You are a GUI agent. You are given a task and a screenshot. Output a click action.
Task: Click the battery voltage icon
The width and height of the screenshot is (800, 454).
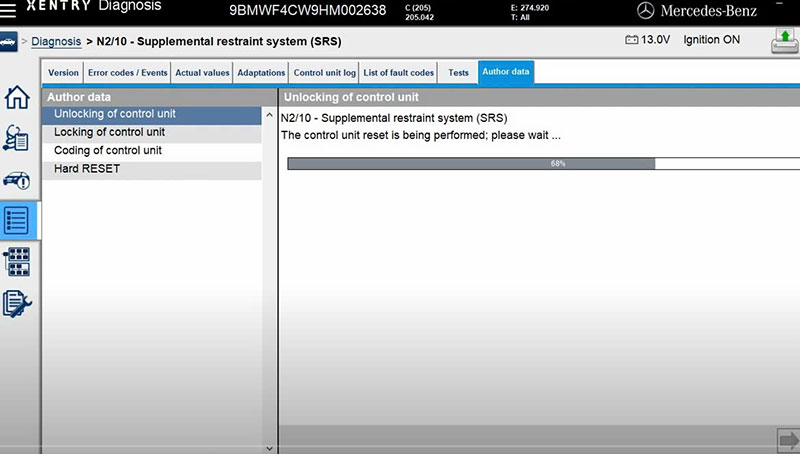[x=632, y=40]
